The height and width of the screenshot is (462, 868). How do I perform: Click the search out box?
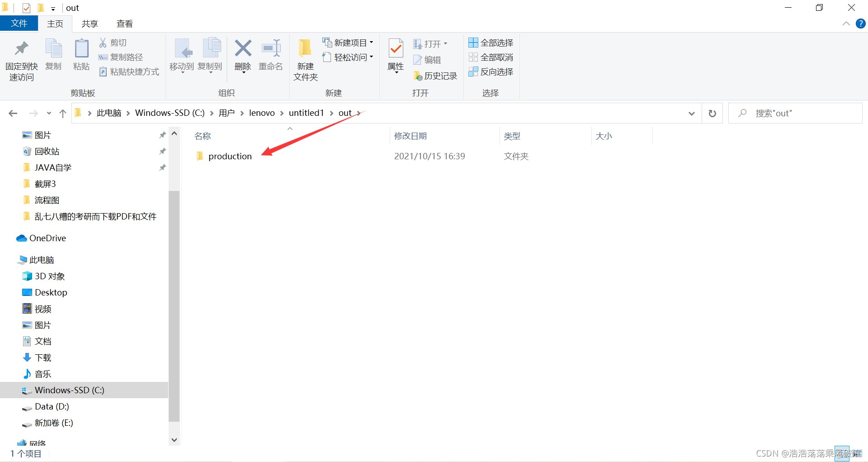click(x=795, y=113)
